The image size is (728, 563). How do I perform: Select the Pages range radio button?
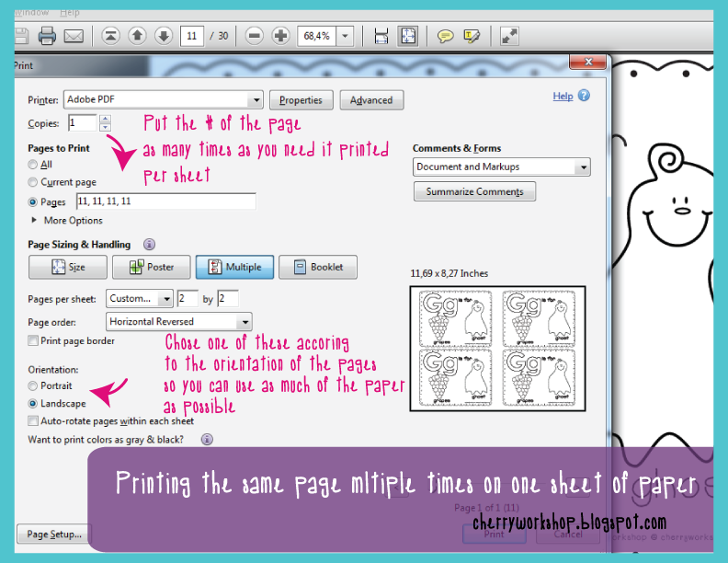pos(32,202)
